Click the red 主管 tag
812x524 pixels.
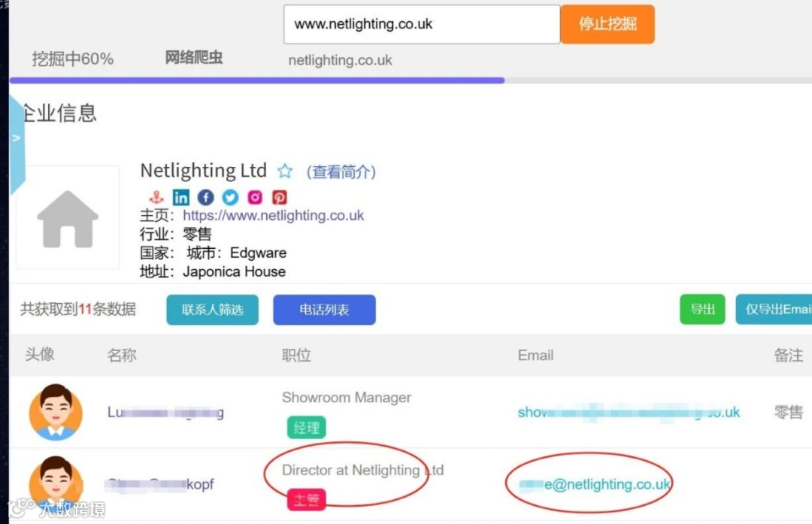click(307, 500)
